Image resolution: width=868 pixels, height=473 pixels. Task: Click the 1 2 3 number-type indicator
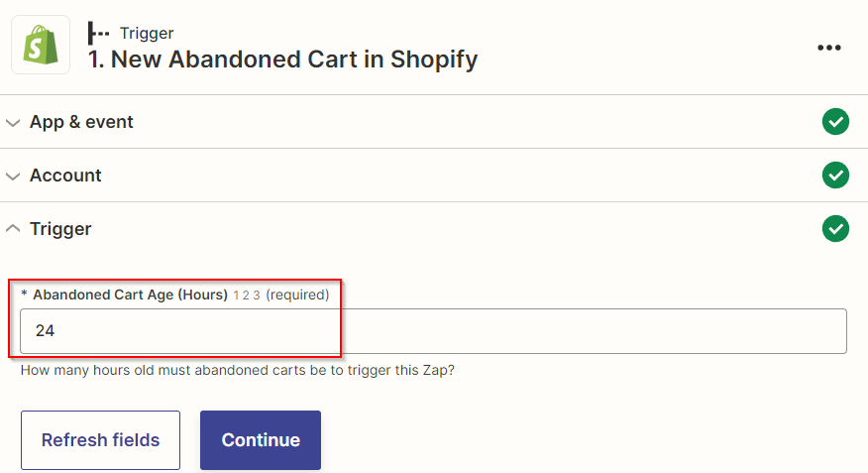[247, 296]
